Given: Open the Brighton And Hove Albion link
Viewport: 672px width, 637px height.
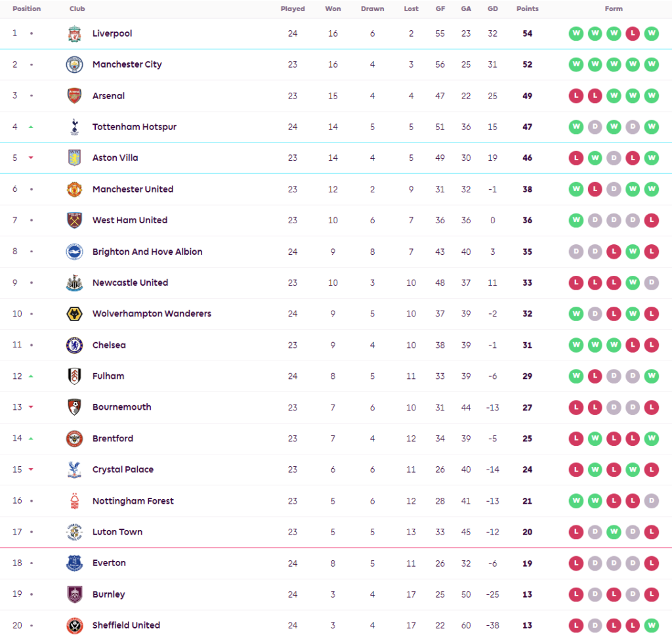Looking at the screenshot, I should click(x=148, y=252).
